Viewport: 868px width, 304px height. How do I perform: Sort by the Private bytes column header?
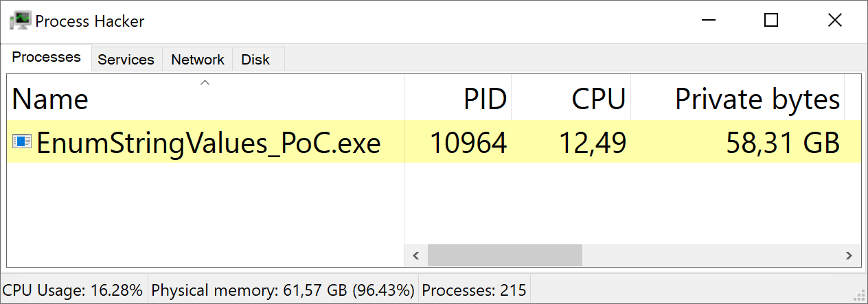757,100
